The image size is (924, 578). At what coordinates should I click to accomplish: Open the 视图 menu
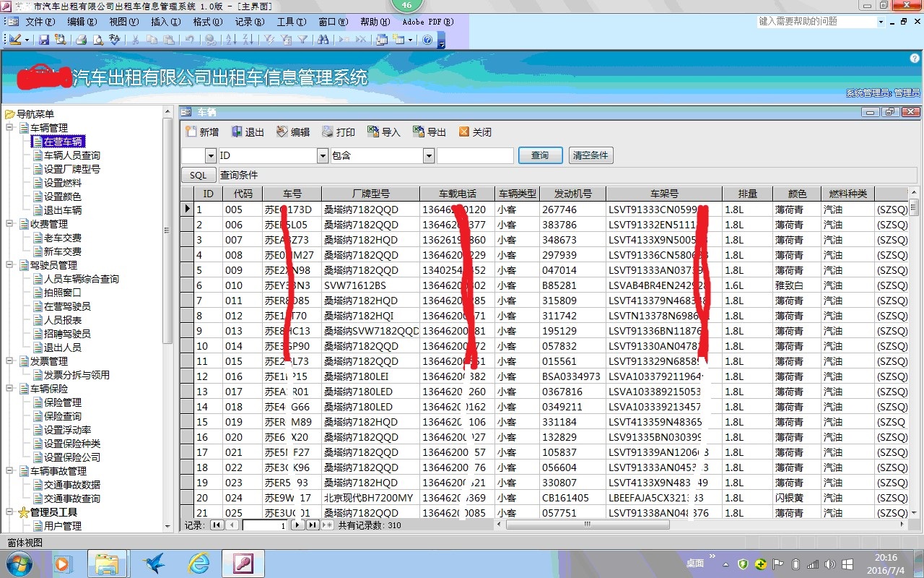coord(123,22)
